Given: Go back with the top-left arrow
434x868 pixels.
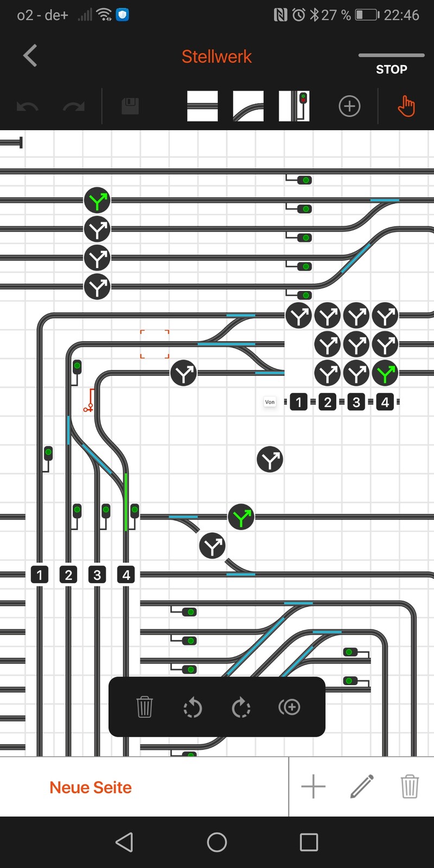Looking at the screenshot, I should (30, 56).
